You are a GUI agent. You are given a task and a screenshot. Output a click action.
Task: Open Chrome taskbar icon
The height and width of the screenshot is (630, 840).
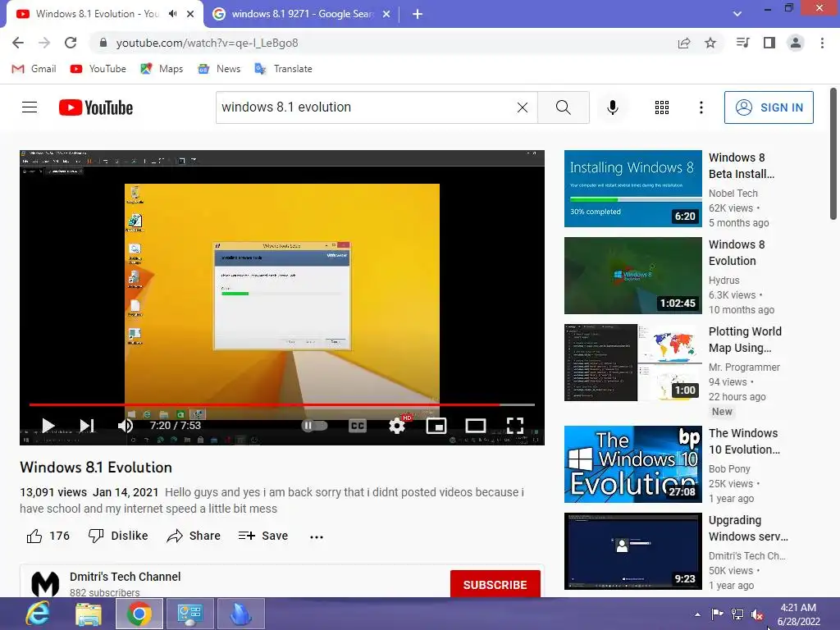pyautogui.click(x=139, y=614)
